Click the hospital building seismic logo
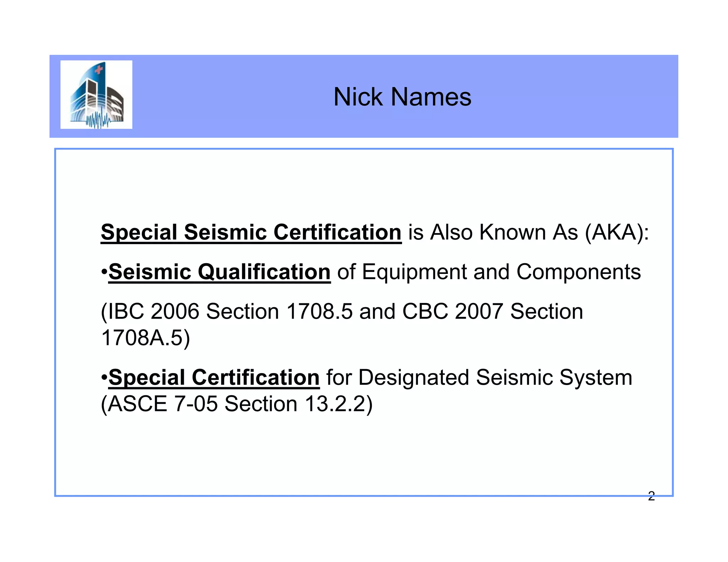Screen dimensions: 728x562 pos(96,94)
